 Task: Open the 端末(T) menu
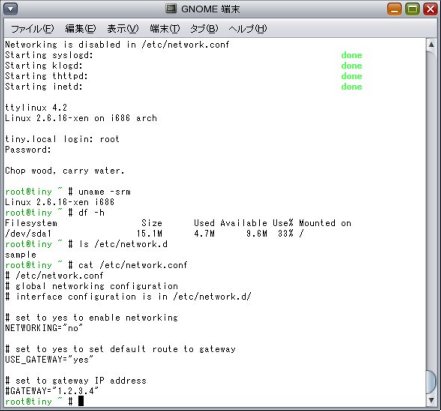(x=165, y=29)
